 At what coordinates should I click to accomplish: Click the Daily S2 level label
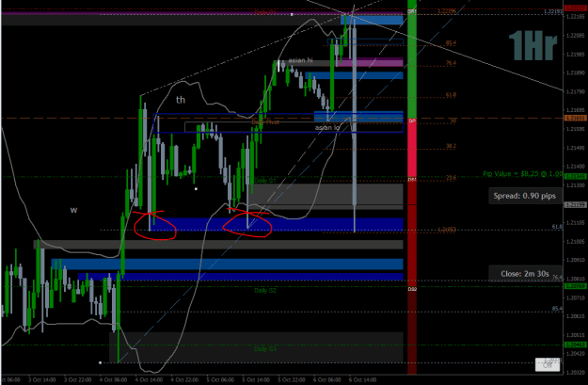tap(264, 291)
